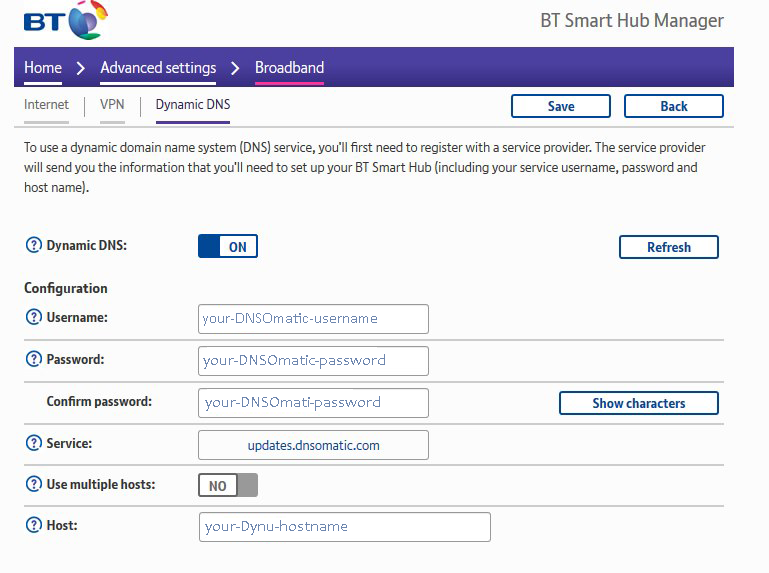Turn off the Dynamic DNS switch

coord(228,246)
